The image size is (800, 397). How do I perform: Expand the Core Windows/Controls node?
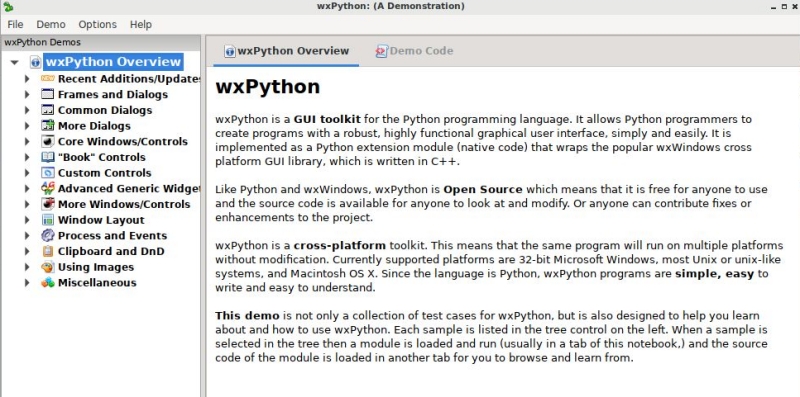coord(27,141)
